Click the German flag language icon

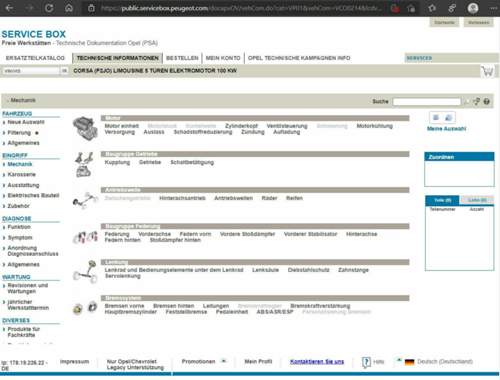409,362
